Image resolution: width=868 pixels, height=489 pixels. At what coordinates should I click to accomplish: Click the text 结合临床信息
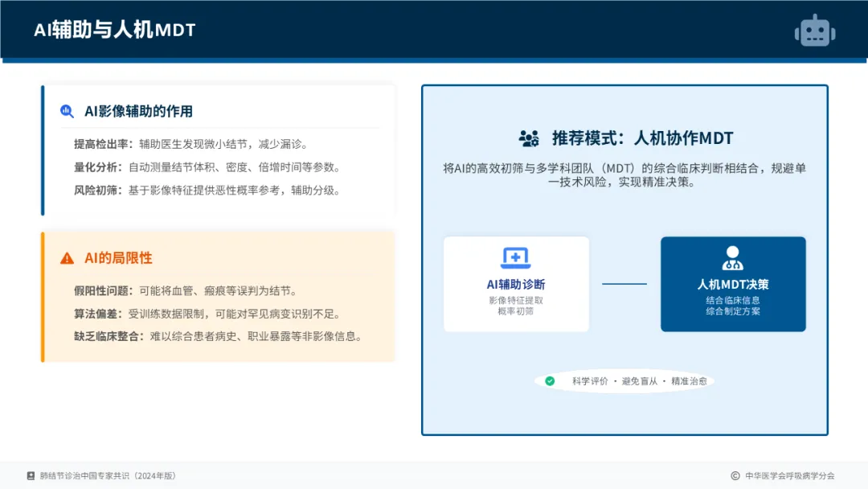733,300
